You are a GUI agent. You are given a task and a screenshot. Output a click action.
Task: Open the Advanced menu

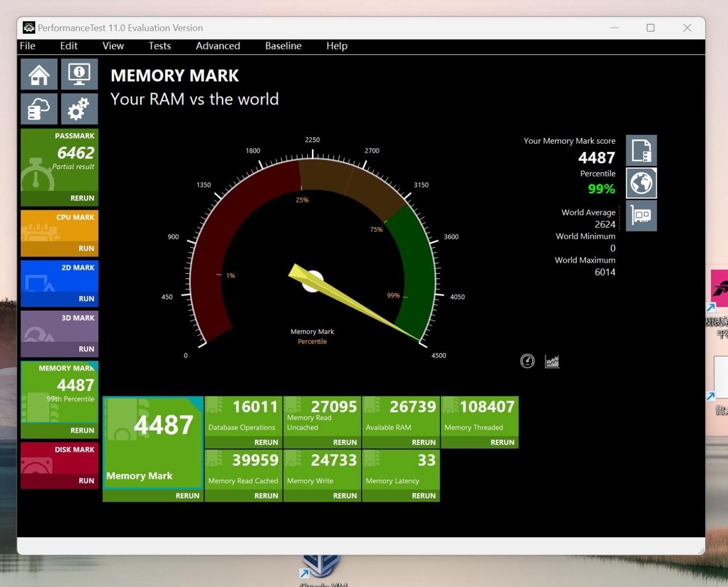[x=218, y=46]
